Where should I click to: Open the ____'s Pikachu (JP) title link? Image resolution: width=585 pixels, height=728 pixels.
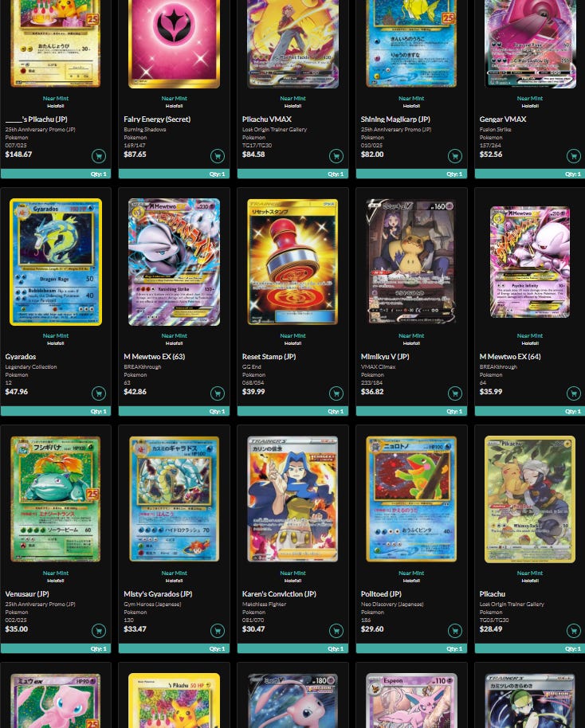(x=36, y=119)
